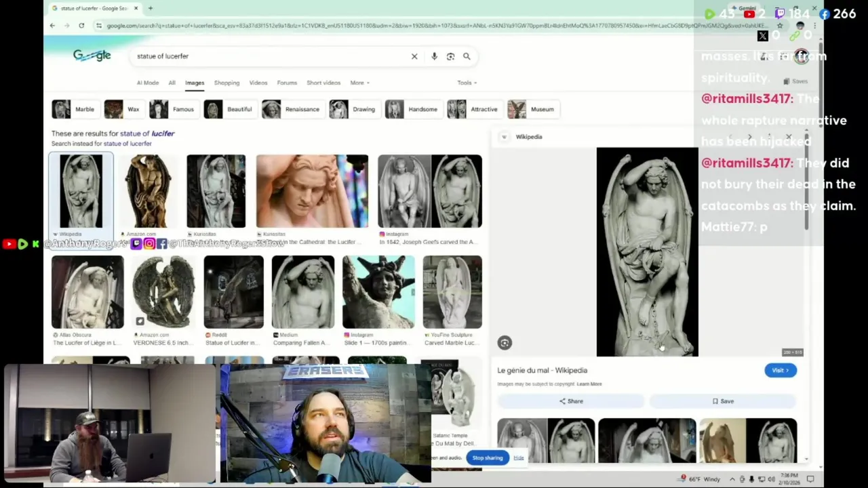
Task: Filter results by Beautiful chip
Action: tap(230, 109)
